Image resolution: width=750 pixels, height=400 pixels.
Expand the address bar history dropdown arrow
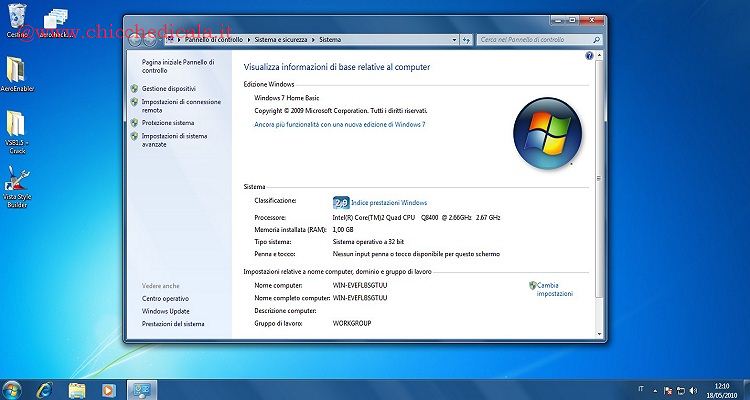pos(454,39)
